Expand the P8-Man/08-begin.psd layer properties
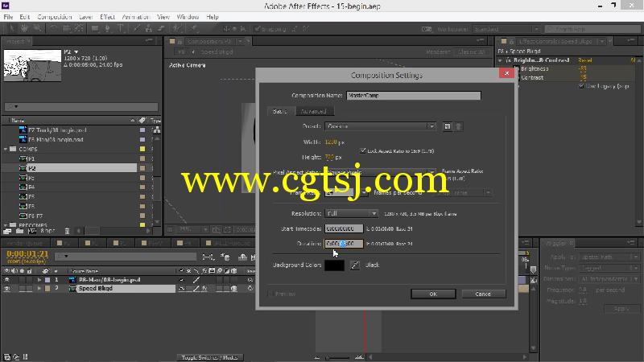This screenshot has width=644, height=362. (x=39, y=280)
